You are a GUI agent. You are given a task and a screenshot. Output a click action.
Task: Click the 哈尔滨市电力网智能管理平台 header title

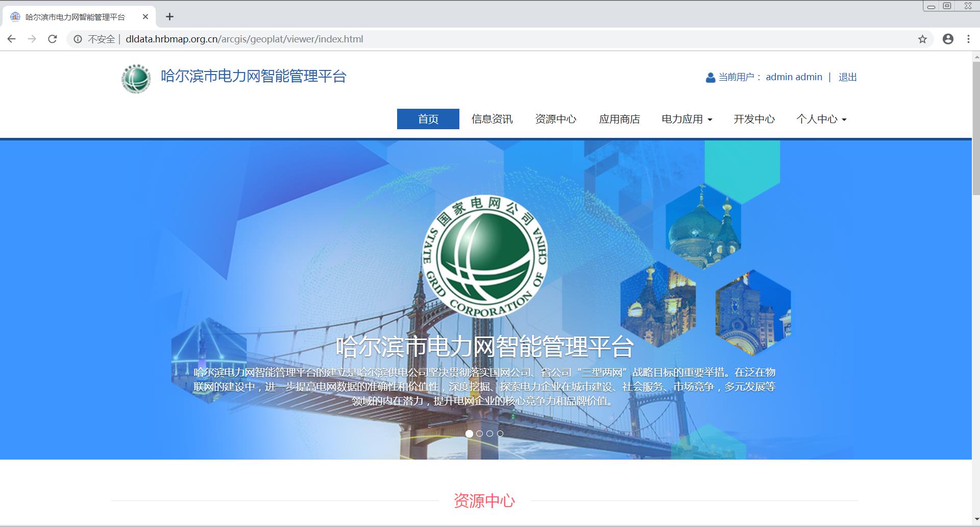coord(254,76)
